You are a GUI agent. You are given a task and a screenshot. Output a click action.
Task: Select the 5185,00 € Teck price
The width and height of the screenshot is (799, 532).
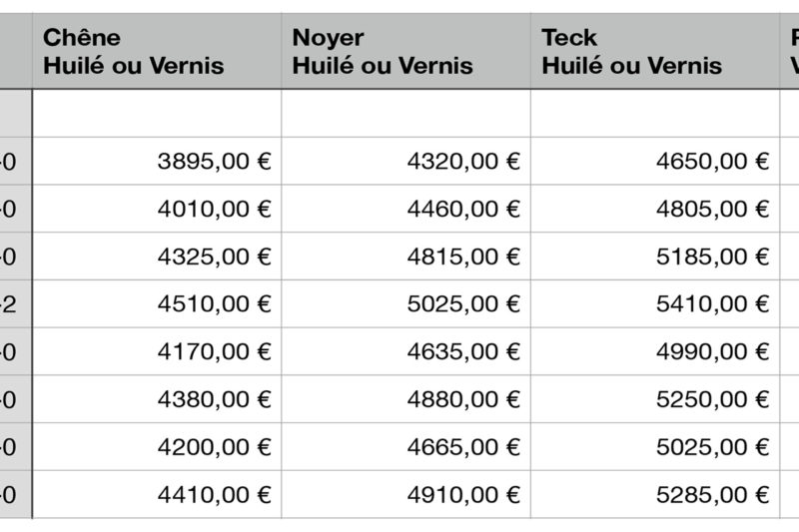712,257
